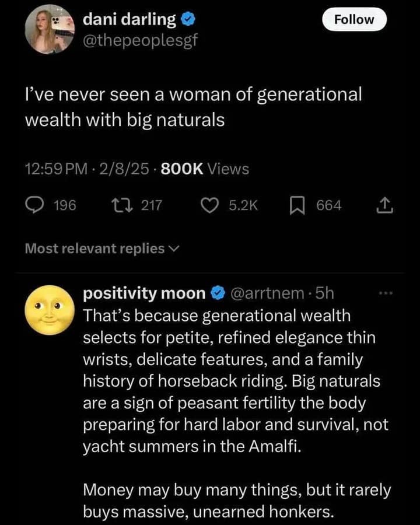
Task: Follow dani darling
Action: pos(354,19)
